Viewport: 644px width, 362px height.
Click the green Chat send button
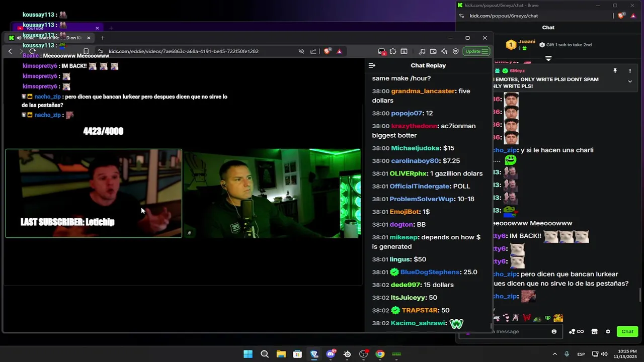click(x=627, y=331)
